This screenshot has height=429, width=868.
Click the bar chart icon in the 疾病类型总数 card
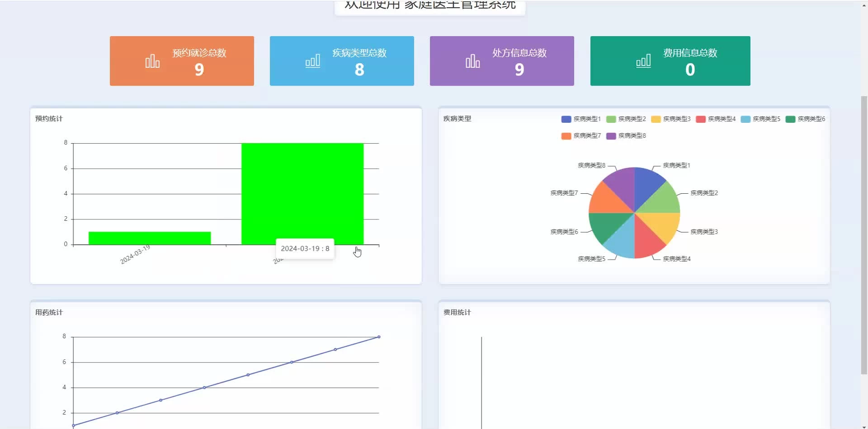(312, 61)
